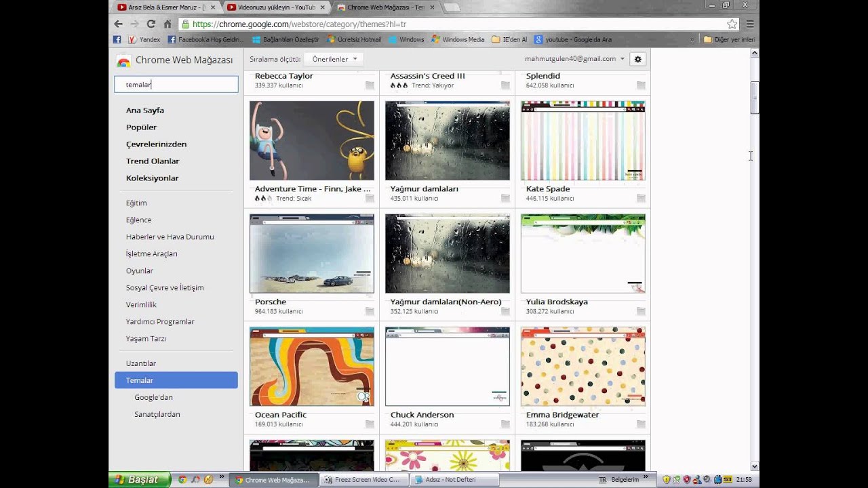Select the Eğitim category
The height and width of the screenshot is (488, 868).
coord(136,203)
